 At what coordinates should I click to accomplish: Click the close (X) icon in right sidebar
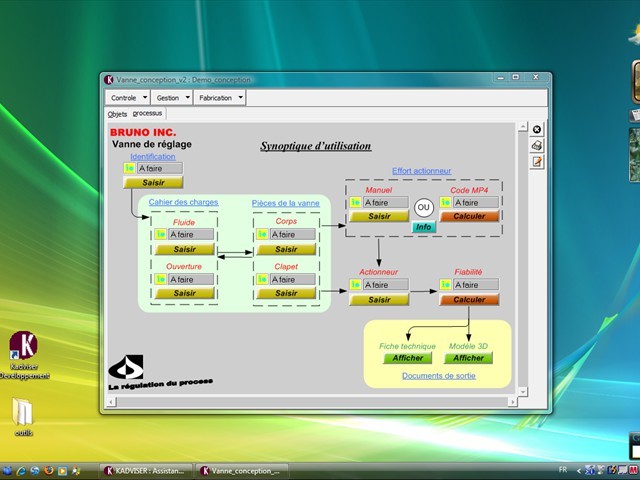pos(537,129)
